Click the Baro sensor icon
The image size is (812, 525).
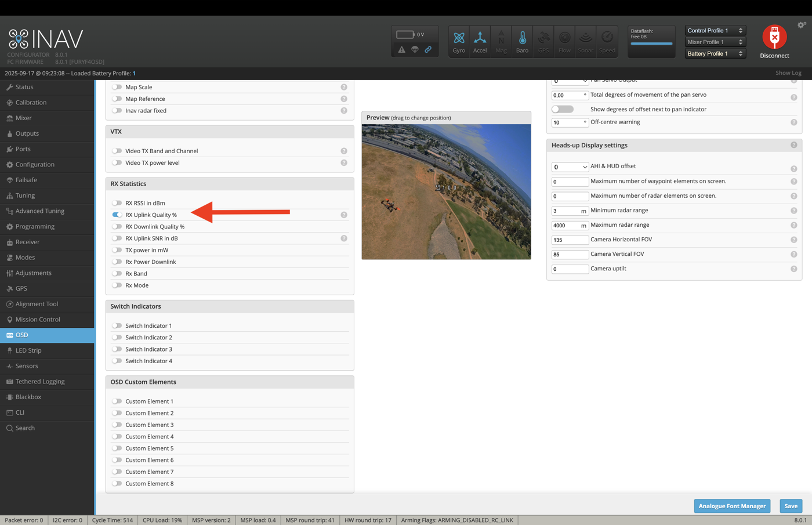click(x=522, y=41)
